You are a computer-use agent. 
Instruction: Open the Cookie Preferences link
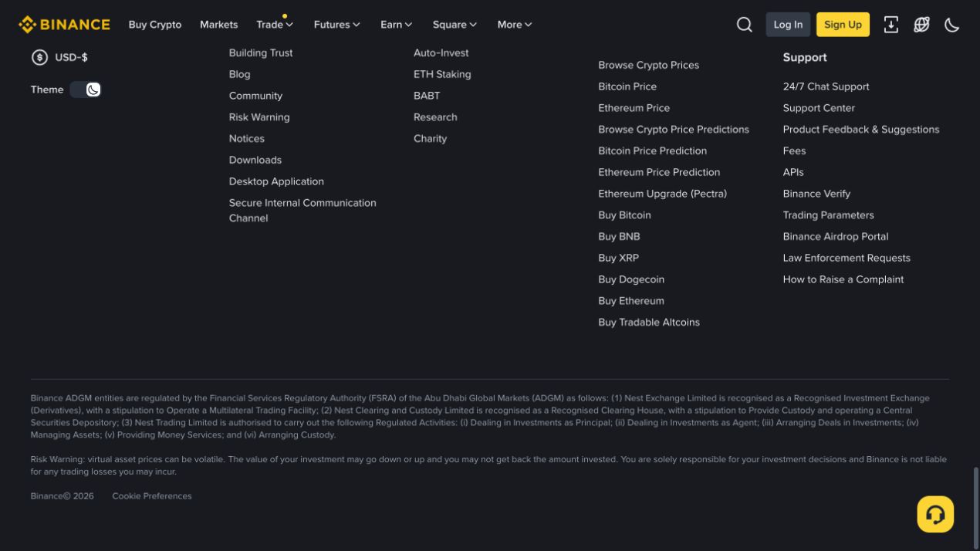pyautogui.click(x=152, y=496)
